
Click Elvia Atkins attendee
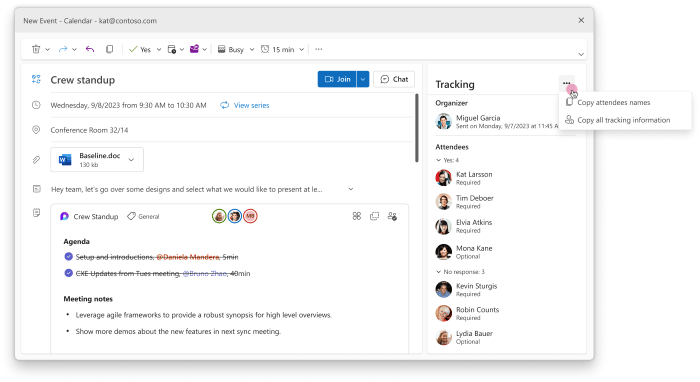[464, 226]
